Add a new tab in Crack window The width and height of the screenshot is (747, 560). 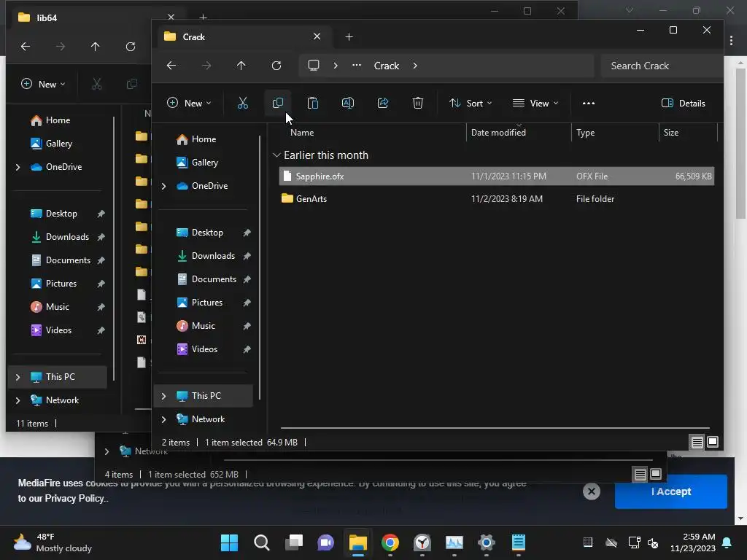pyautogui.click(x=349, y=36)
